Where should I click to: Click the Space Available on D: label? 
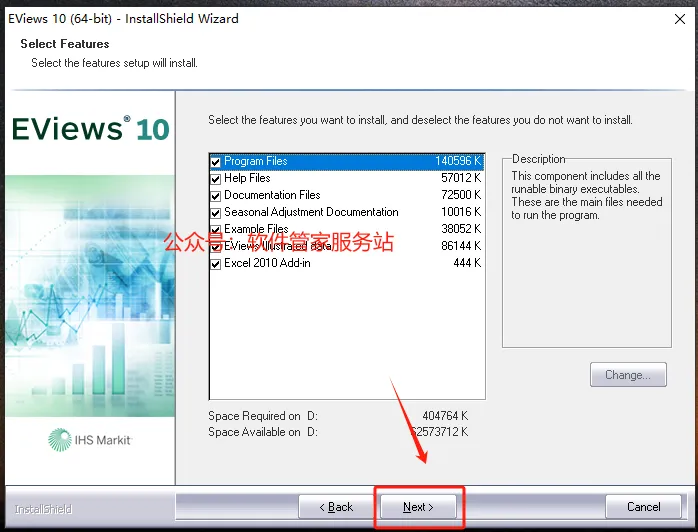point(263,432)
